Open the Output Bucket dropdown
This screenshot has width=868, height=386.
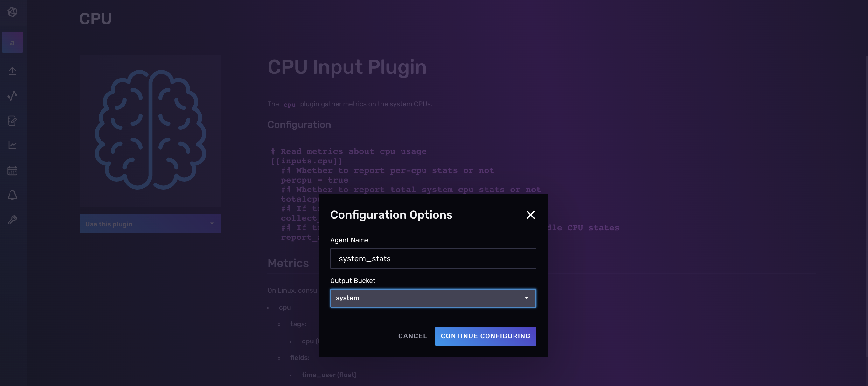point(433,298)
